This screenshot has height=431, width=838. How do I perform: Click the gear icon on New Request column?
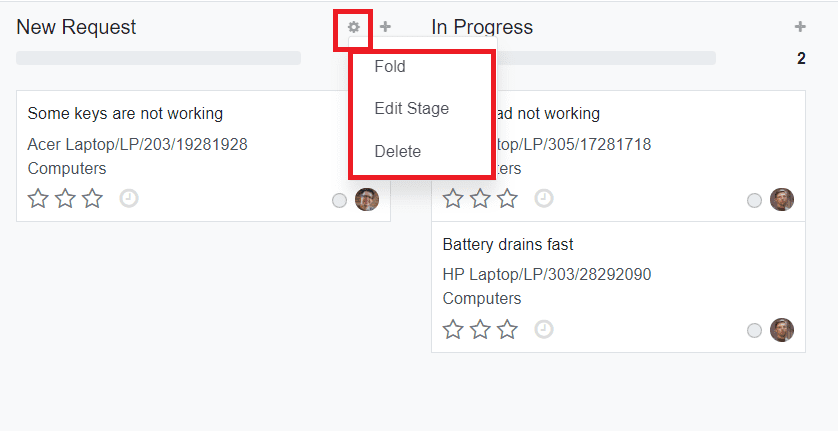pyautogui.click(x=353, y=28)
